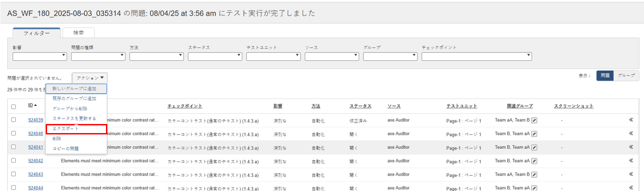
Task: Switch view to グループ button
Action: click(x=626, y=76)
